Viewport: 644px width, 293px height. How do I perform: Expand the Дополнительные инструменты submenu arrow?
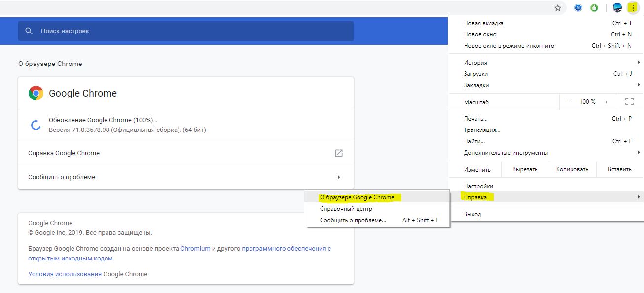click(x=639, y=153)
